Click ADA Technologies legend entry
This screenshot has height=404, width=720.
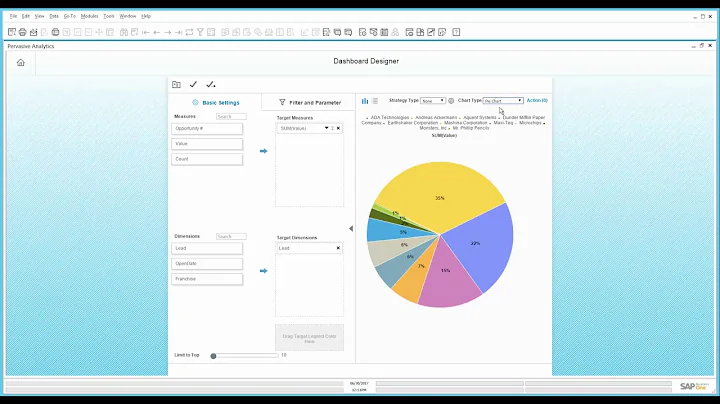click(x=388, y=118)
